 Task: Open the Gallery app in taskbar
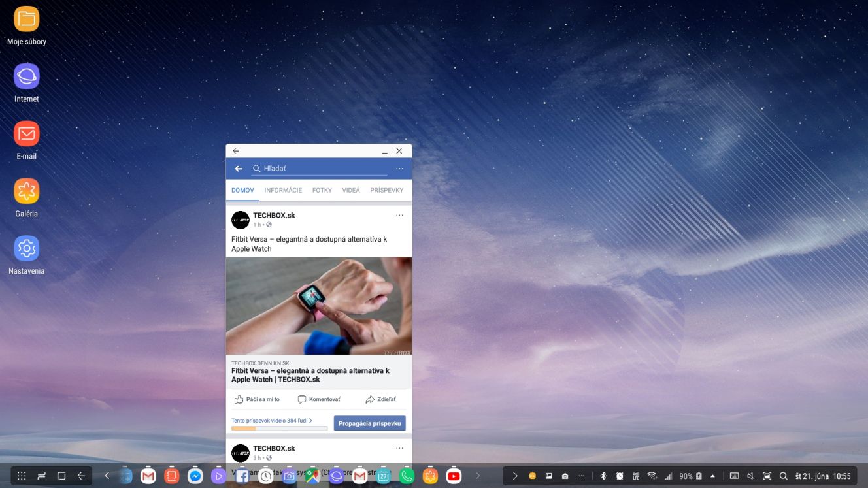(430, 476)
